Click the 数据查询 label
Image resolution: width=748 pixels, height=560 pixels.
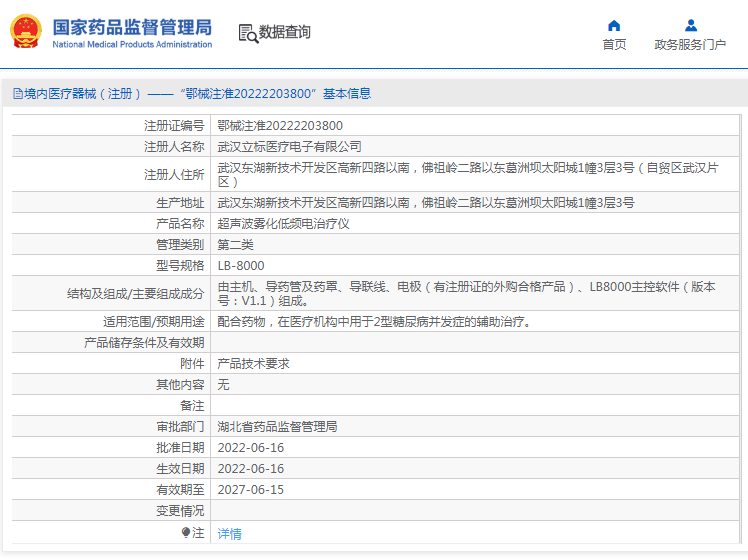[x=284, y=32]
